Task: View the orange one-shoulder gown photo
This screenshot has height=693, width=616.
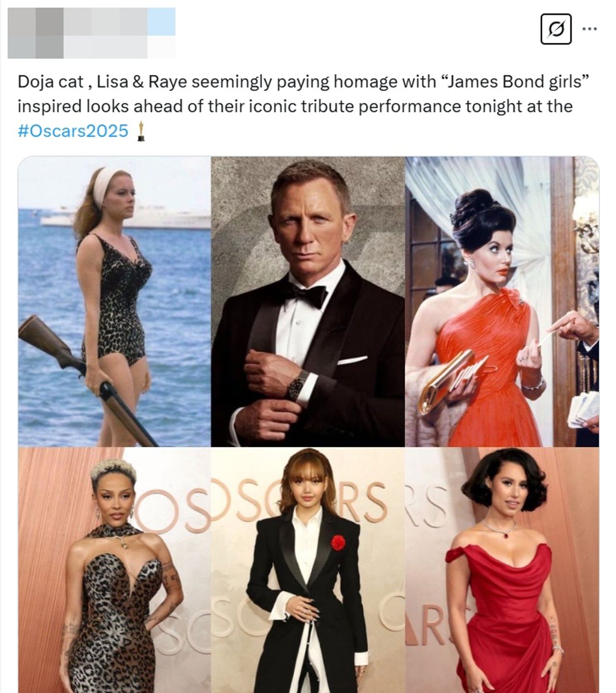Action: [502, 301]
